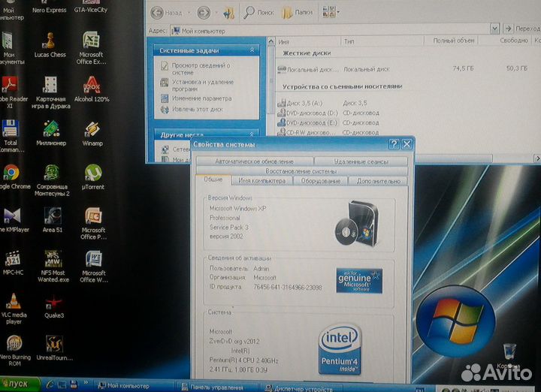Select the DVD-дисковод (E:) entry
The width and height of the screenshot is (541, 392).
308,122
